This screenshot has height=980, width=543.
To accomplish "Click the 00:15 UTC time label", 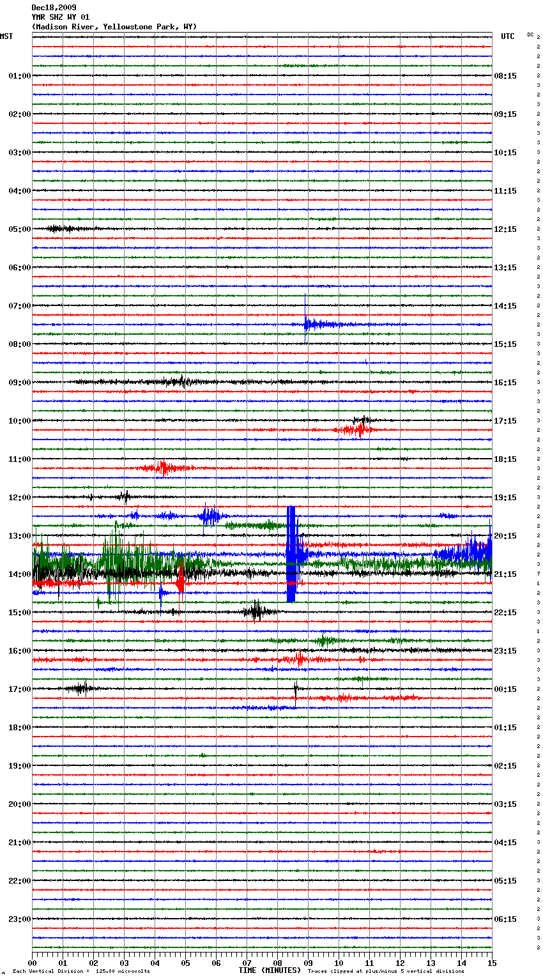I will (x=505, y=689).
